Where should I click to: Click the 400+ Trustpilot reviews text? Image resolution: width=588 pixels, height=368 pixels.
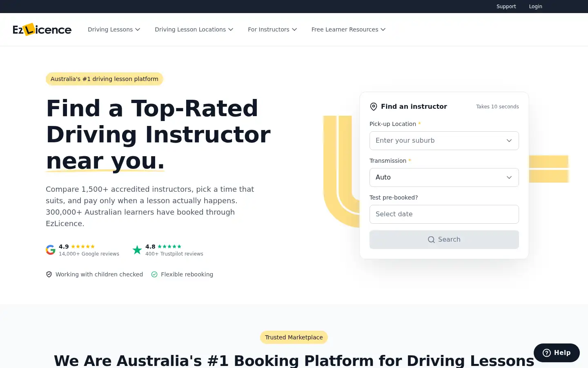pyautogui.click(x=174, y=254)
